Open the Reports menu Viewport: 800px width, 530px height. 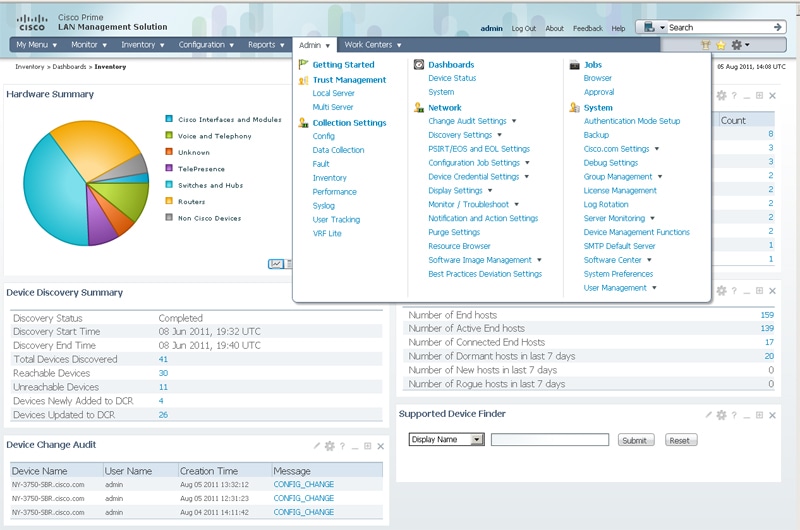tap(266, 45)
